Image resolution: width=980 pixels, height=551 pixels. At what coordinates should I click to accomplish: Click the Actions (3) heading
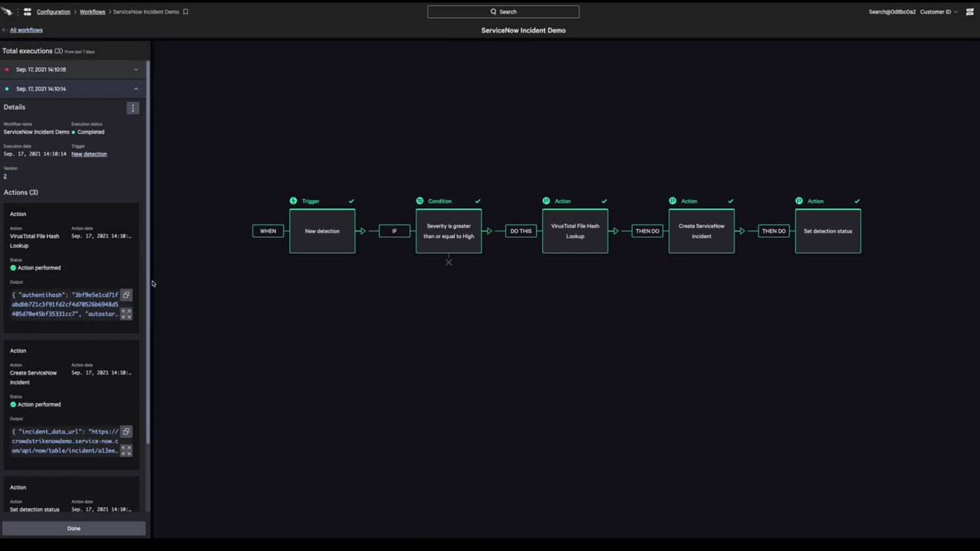pyautogui.click(x=21, y=193)
